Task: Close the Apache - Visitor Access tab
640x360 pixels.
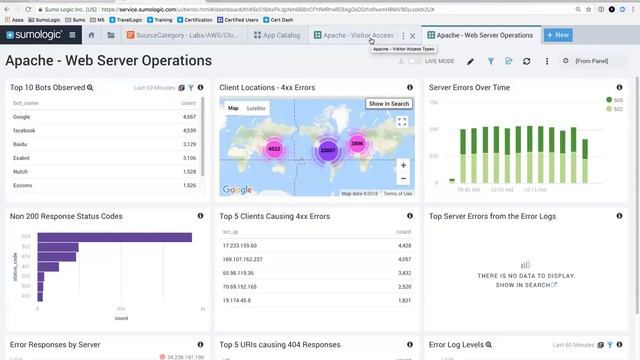Action: pos(413,36)
